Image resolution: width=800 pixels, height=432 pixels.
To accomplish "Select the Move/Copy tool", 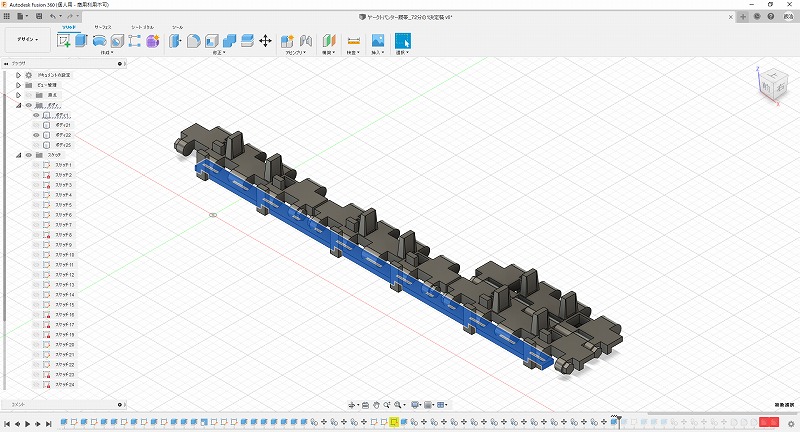I will 265,41.
